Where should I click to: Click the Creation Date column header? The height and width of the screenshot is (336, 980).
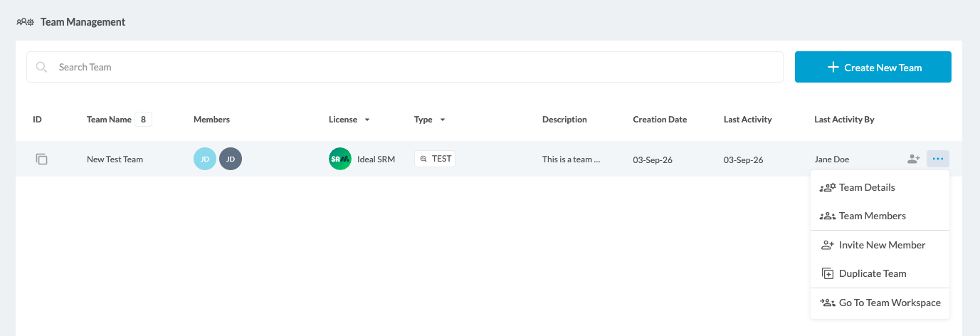pos(660,120)
